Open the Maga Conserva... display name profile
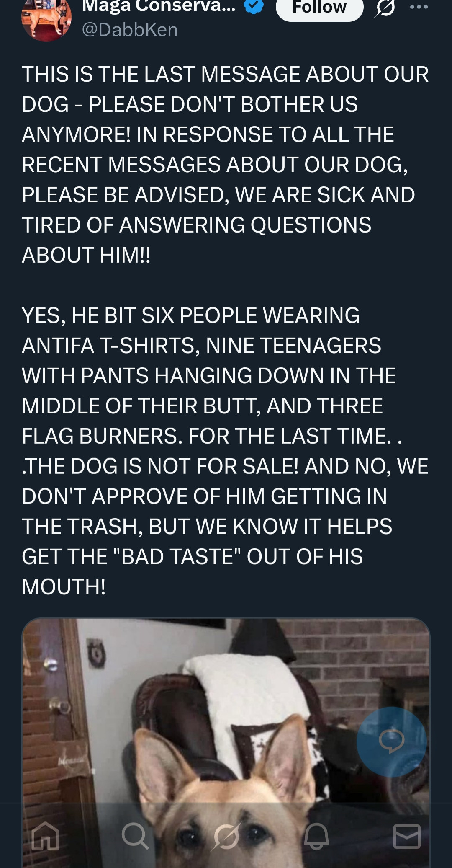452x868 pixels. 159,6
